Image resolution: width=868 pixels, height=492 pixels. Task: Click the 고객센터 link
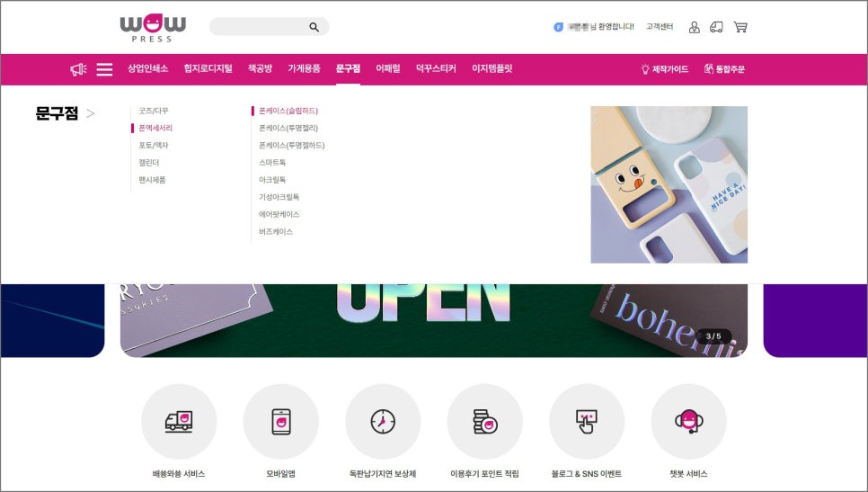[x=660, y=27]
